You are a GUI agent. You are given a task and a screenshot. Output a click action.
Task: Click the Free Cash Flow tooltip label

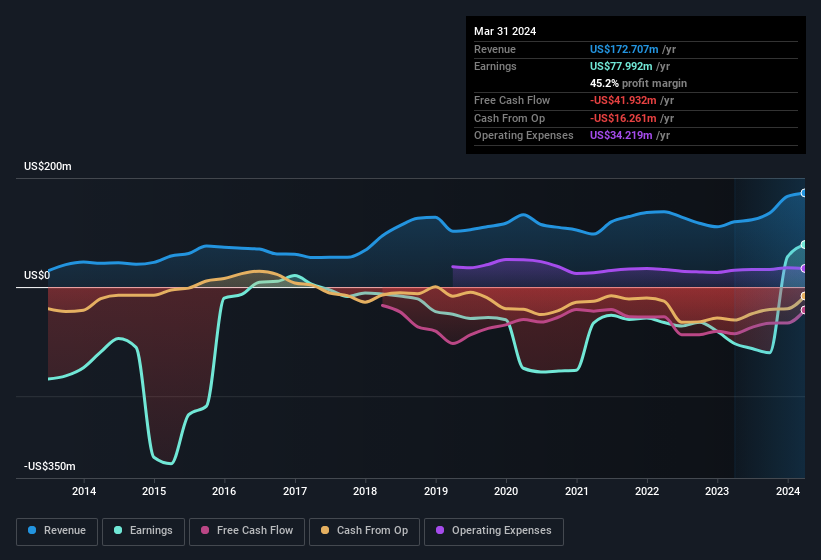512,100
